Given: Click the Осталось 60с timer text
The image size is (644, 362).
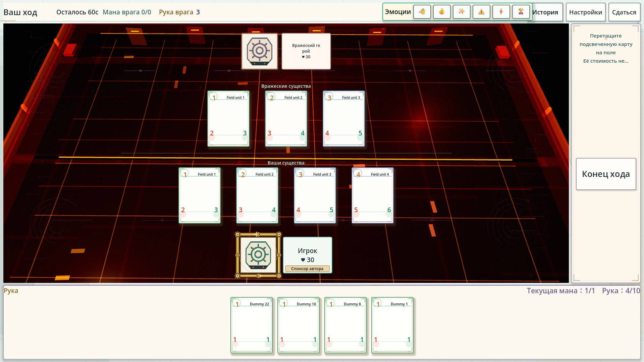Looking at the screenshot, I should pyautogui.click(x=77, y=12).
